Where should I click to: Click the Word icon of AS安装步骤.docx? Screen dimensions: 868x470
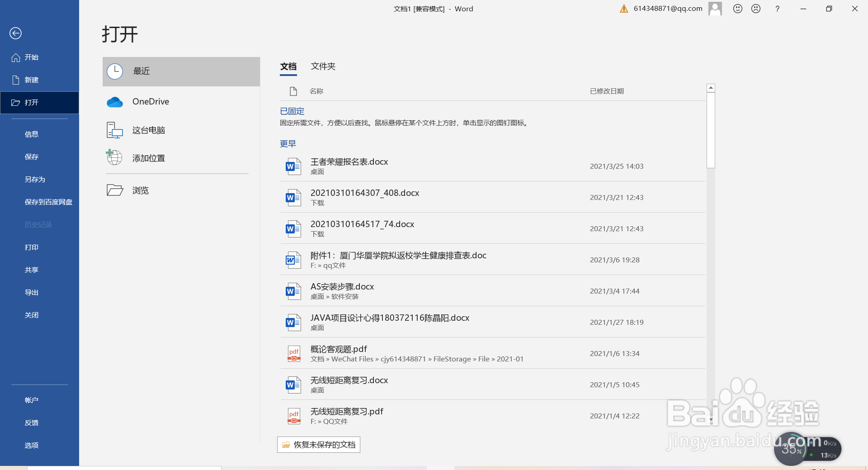(292, 291)
